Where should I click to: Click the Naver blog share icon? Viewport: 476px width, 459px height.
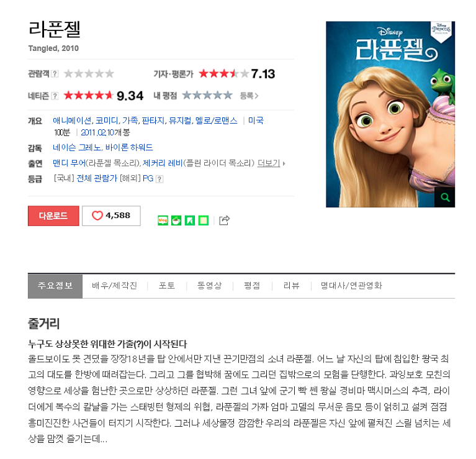[x=163, y=220]
